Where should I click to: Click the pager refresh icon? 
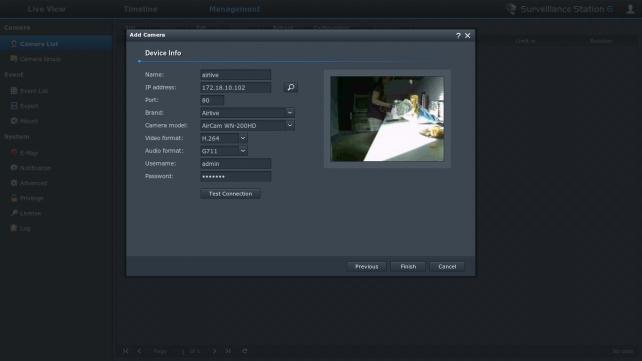245,351
